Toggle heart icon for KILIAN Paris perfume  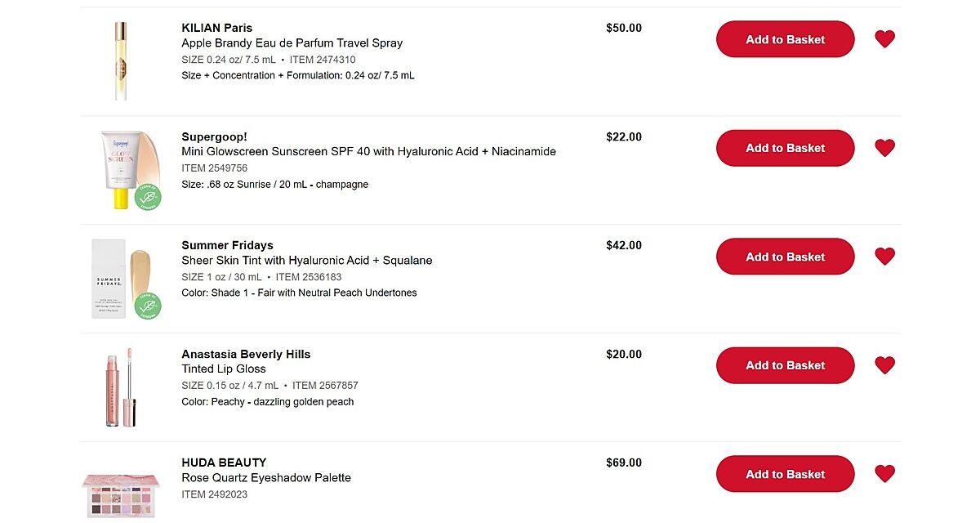coord(884,39)
